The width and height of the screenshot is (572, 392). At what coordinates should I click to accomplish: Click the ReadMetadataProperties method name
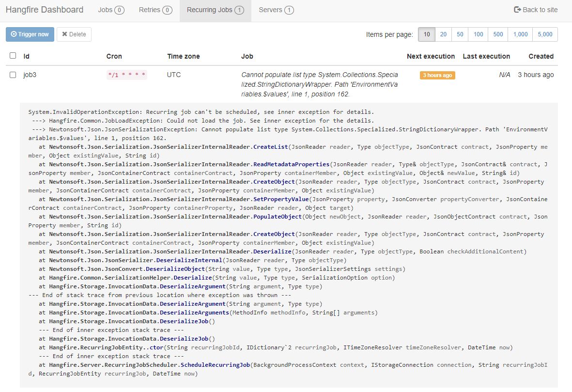292,164
